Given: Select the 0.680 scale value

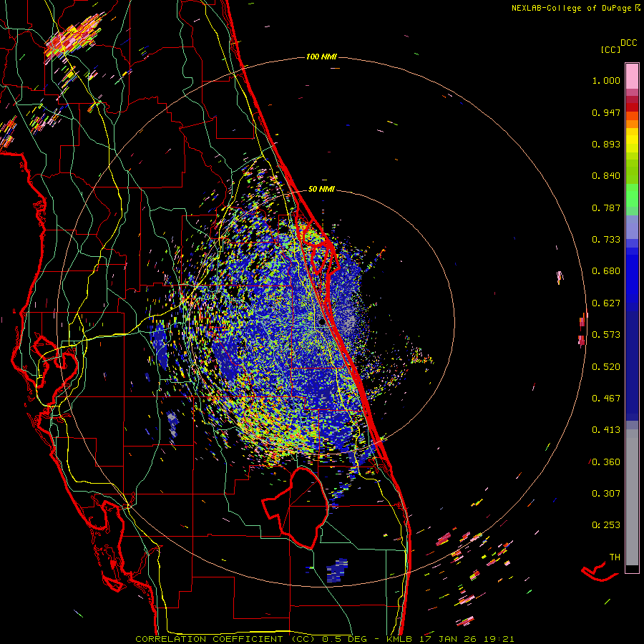Looking at the screenshot, I should coord(606,271).
